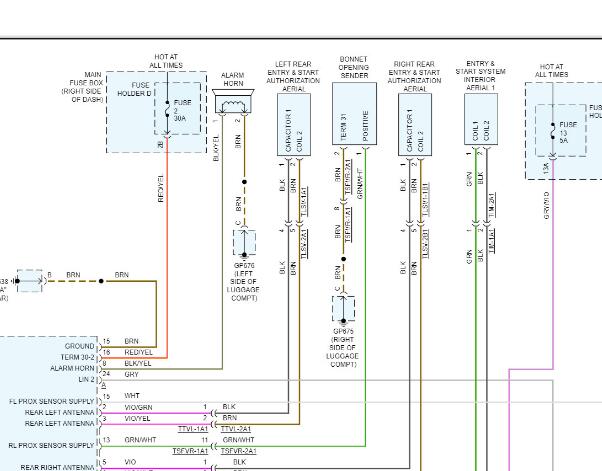This screenshot has height=471, width=602.
Task: Click the Fuse 13 5A fuse symbol
Action: point(553,131)
